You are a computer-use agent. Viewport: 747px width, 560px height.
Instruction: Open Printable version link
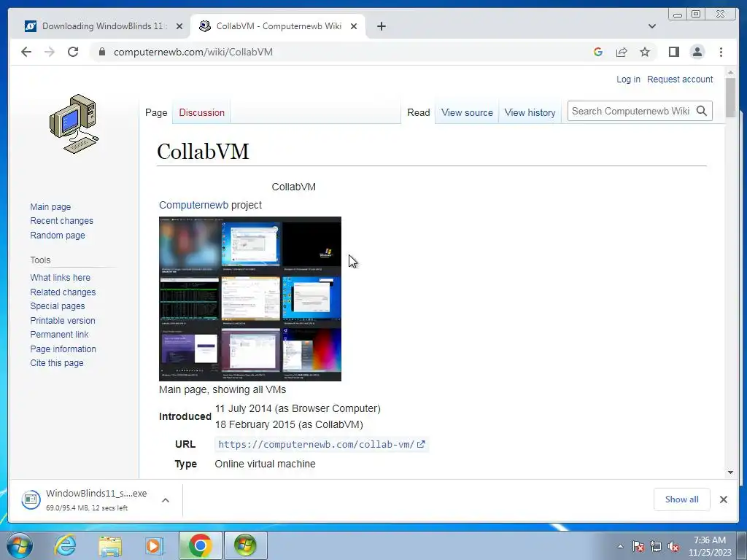coord(63,321)
